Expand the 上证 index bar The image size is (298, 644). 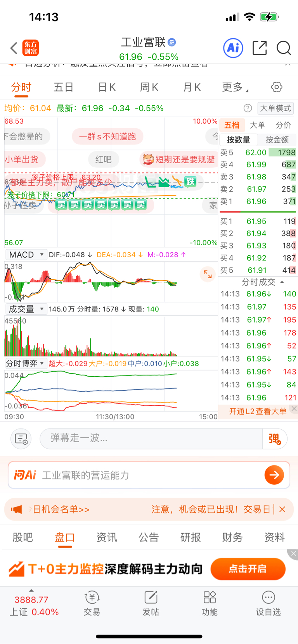31,590
